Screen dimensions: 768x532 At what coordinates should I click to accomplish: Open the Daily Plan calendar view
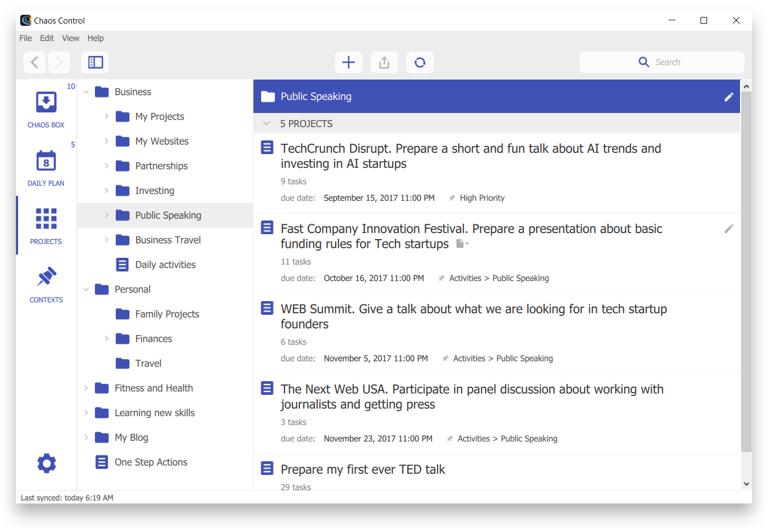(x=46, y=167)
